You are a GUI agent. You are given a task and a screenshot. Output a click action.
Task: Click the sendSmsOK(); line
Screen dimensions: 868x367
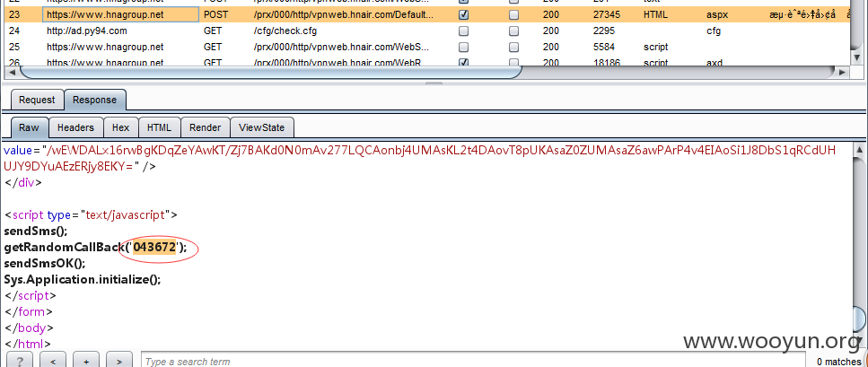coord(45,264)
